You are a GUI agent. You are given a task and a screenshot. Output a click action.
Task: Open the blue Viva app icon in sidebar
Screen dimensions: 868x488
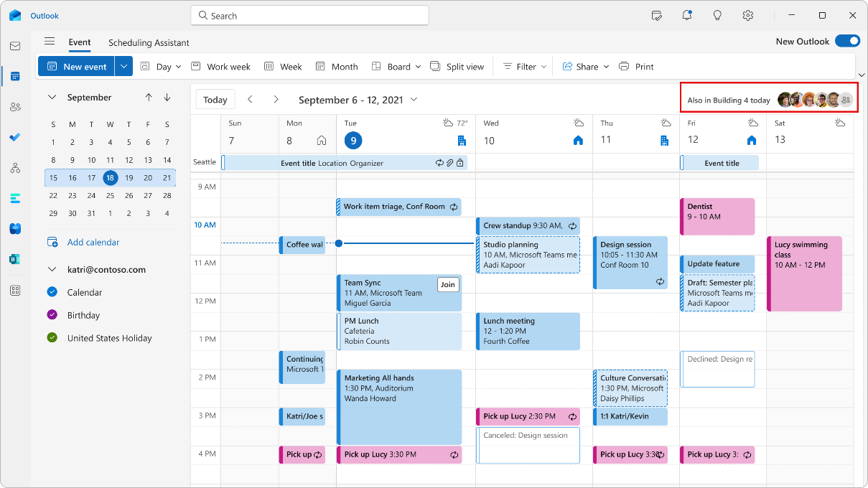15,229
